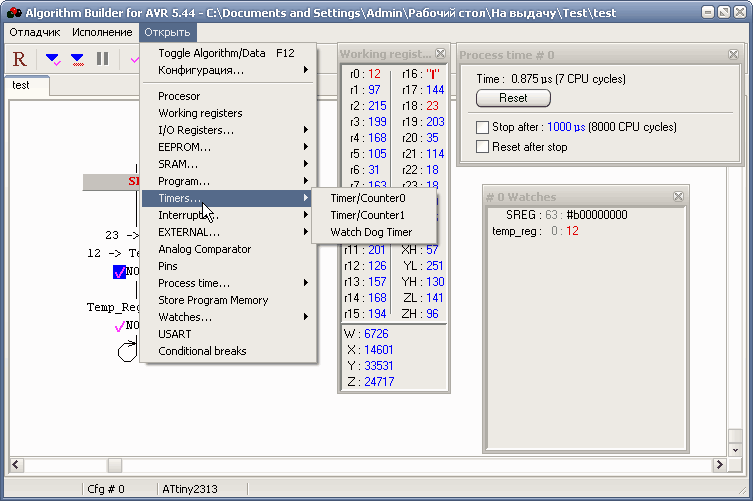This screenshot has width=753, height=501.
Task: Click the step-into blue arrow icon
Action: [x=52, y=59]
